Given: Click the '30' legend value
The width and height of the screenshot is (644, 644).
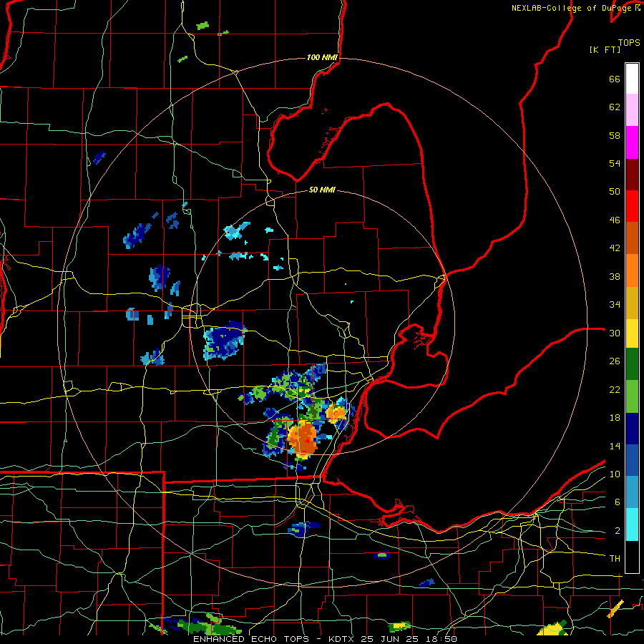Looking at the screenshot, I should (615, 333).
